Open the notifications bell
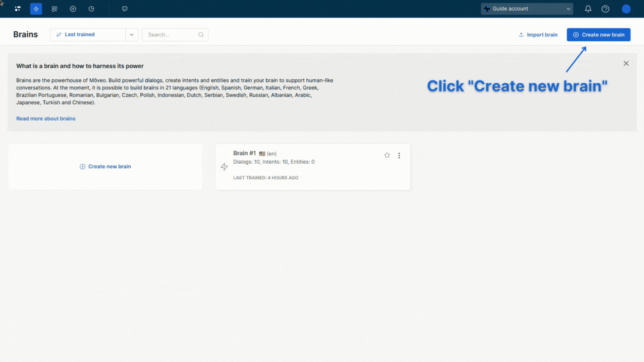This screenshot has width=644, height=362. point(588,9)
